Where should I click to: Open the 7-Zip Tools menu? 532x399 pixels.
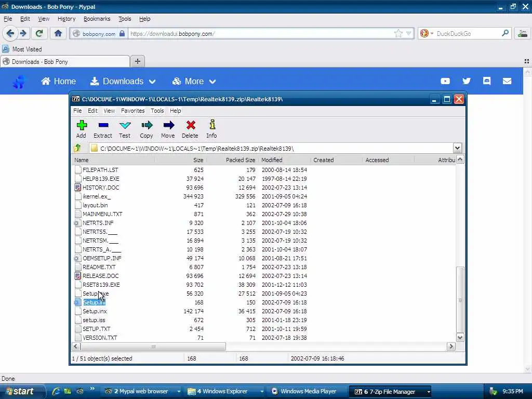click(x=157, y=111)
